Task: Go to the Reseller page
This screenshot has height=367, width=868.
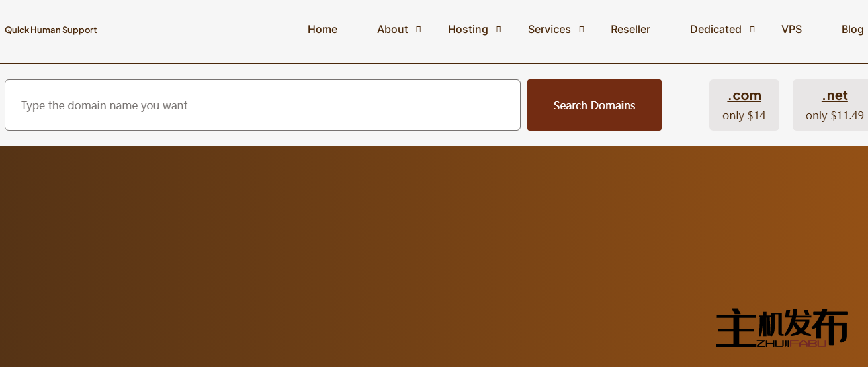Action: [630, 30]
